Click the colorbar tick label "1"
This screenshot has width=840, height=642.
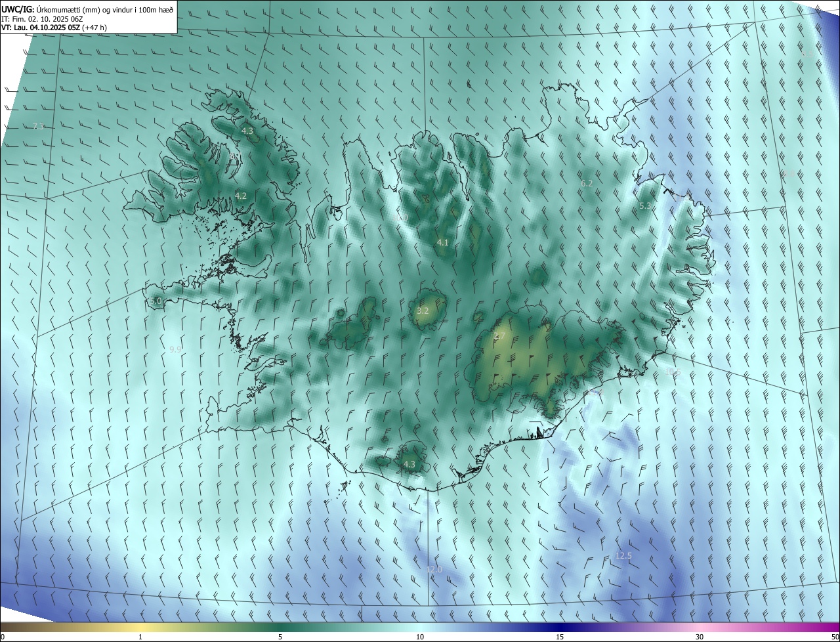tap(140, 637)
